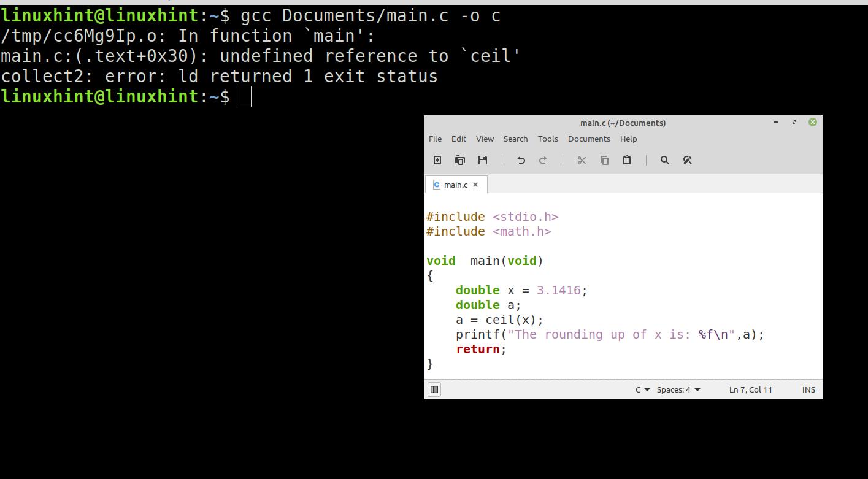The image size is (868, 479).
Task: Open the Edit menu
Action: [x=459, y=139]
